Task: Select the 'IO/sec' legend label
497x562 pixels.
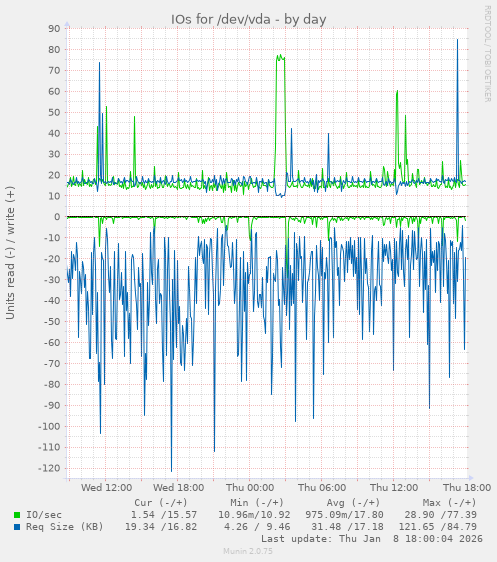Action: click(x=44, y=515)
